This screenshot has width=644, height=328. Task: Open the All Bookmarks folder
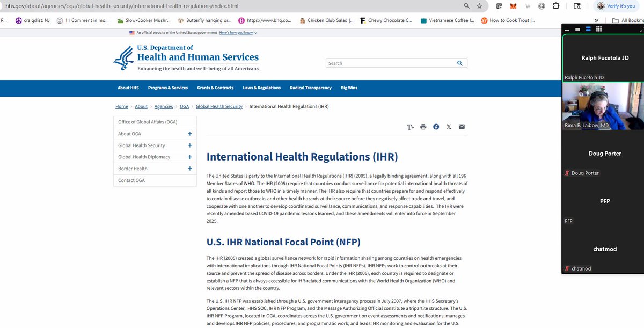tap(628, 20)
